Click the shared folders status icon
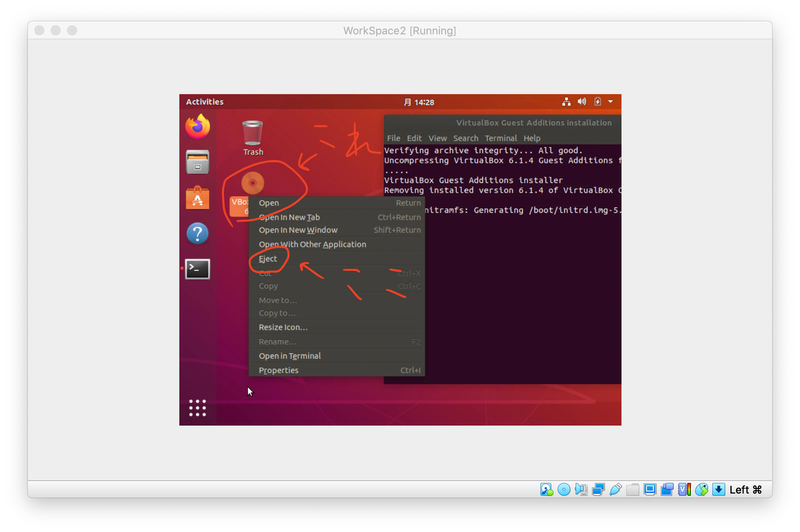Viewport: 800px width, 532px height. tap(633, 489)
